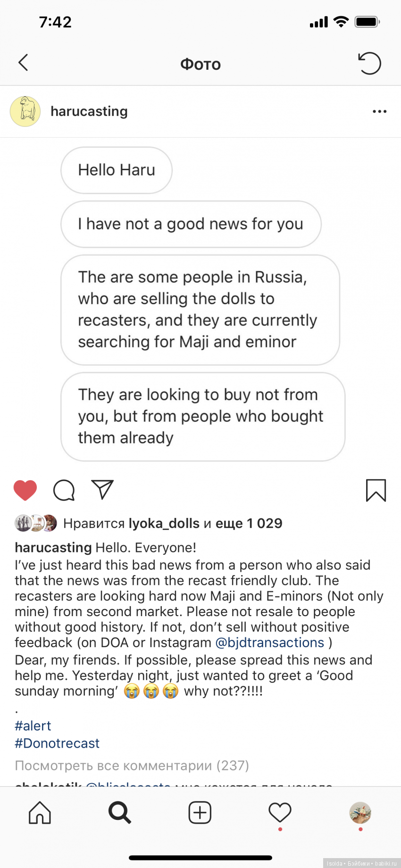Tap the comment bubble icon
This screenshot has height=868, width=401.
[x=64, y=490]
